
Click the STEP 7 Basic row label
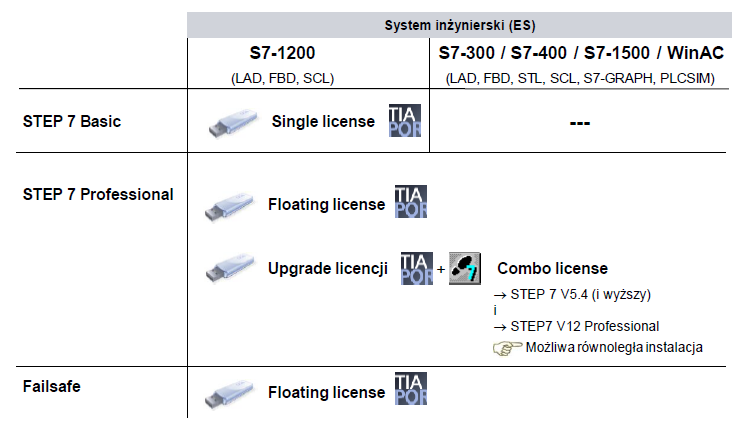click(73, 122)
